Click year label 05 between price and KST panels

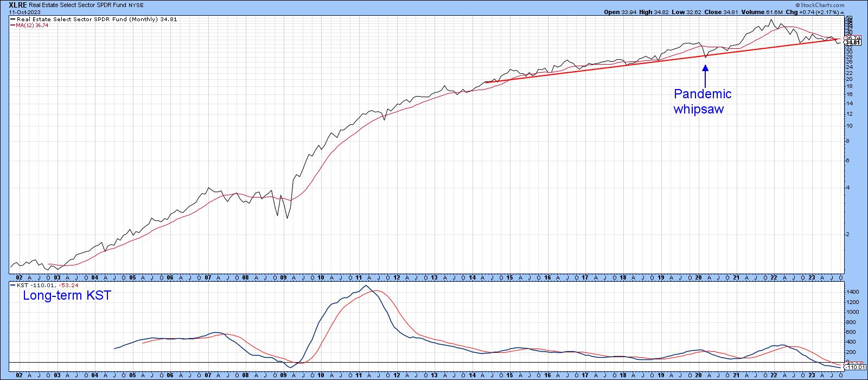pos(132,277)
